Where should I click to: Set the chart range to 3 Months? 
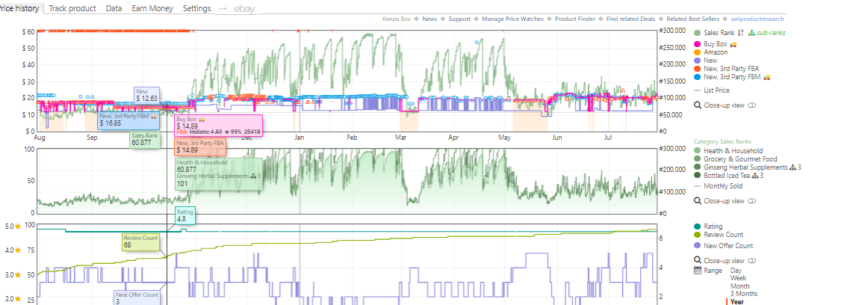click(x=744, y=294)
